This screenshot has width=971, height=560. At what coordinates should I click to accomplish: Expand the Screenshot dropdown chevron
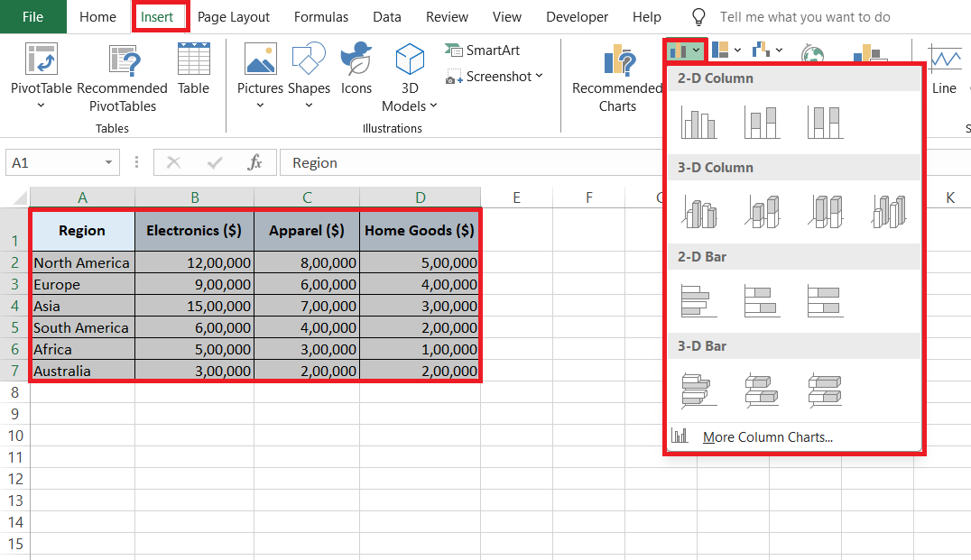(x=539, y=76)
